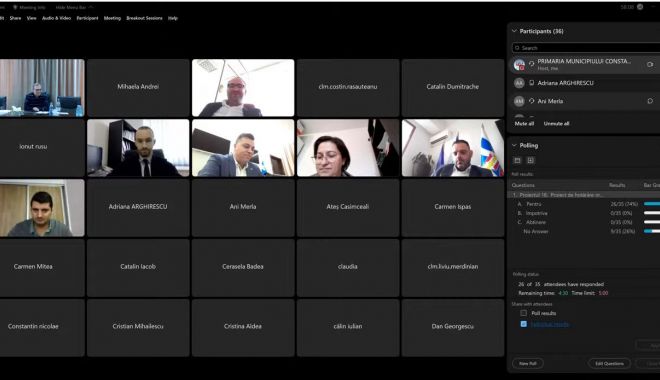Select the Catalin Dumitrache tile
This screenshot has width=660, height=380.
(x=452, y=88)
